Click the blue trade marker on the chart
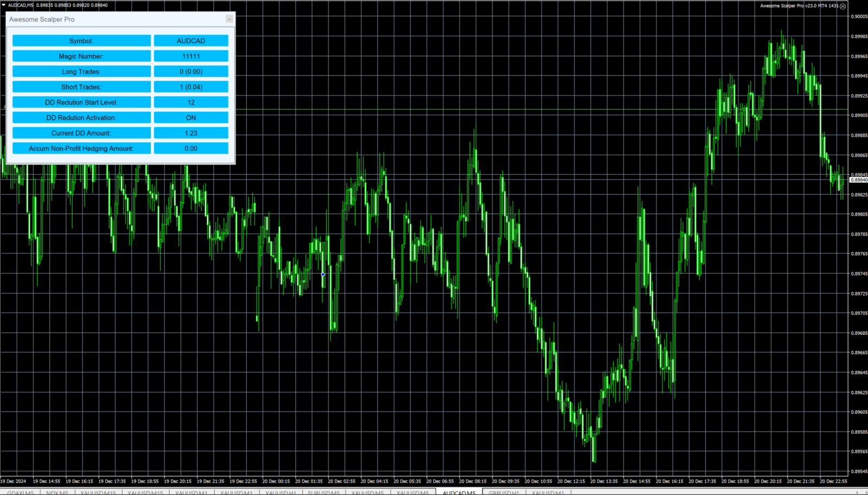 point(323,275)
